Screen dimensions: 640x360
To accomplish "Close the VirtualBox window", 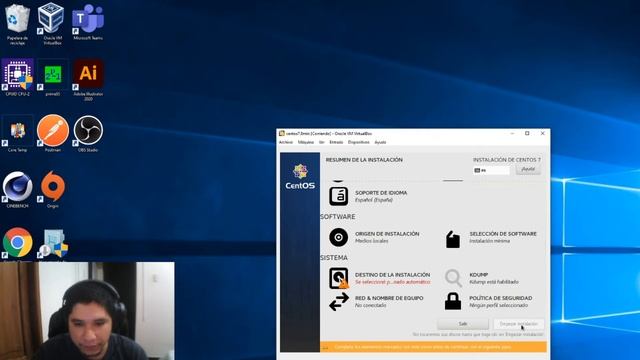I will [x=542, y=133].
